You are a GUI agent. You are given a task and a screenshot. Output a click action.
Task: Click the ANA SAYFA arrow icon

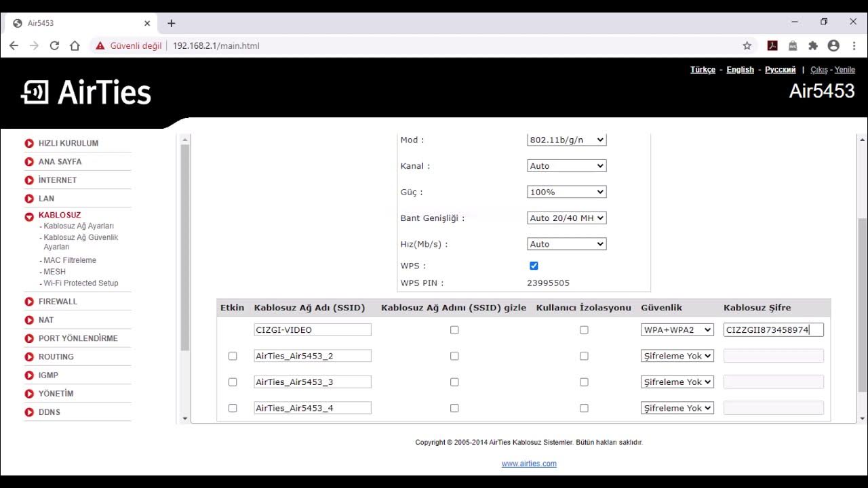[29, 161]
